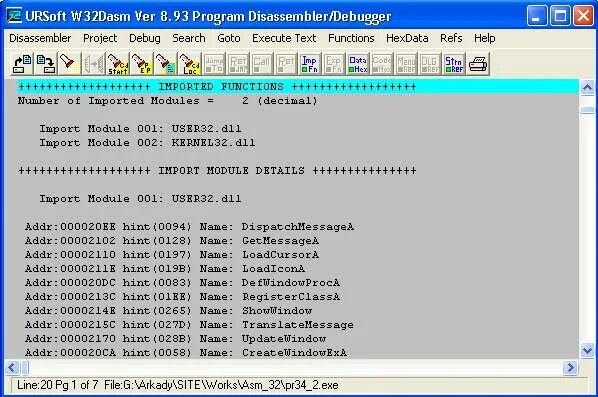598x397 pixels.
Task: Click the Code Hex toolbar button
Action: tap(382, 64)
